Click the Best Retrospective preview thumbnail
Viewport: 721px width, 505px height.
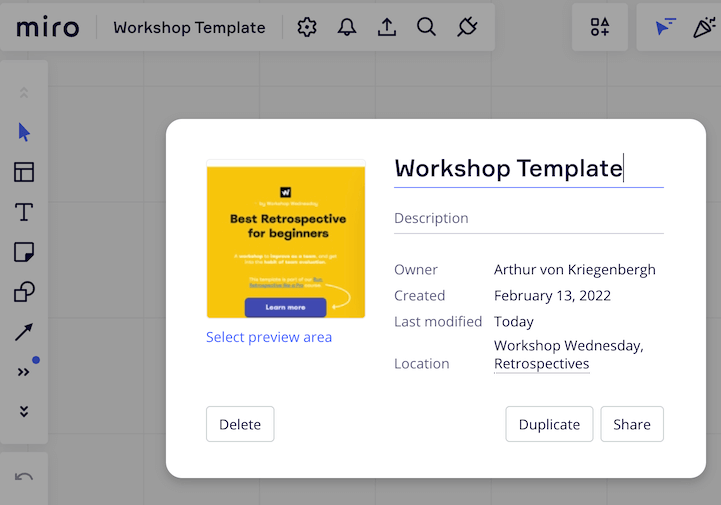tap(286, 240)
